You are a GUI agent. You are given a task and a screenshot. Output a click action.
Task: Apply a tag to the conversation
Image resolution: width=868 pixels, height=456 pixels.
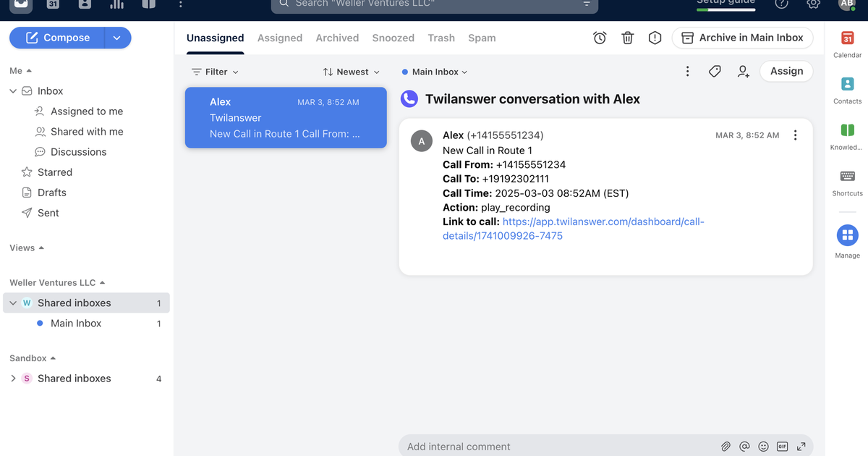(715, 71)
